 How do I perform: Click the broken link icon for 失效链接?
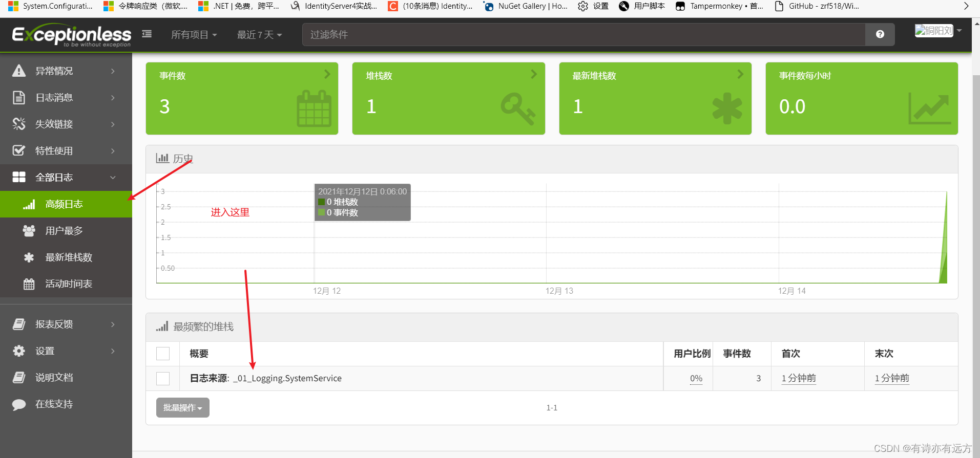click(x=19, y=124)
